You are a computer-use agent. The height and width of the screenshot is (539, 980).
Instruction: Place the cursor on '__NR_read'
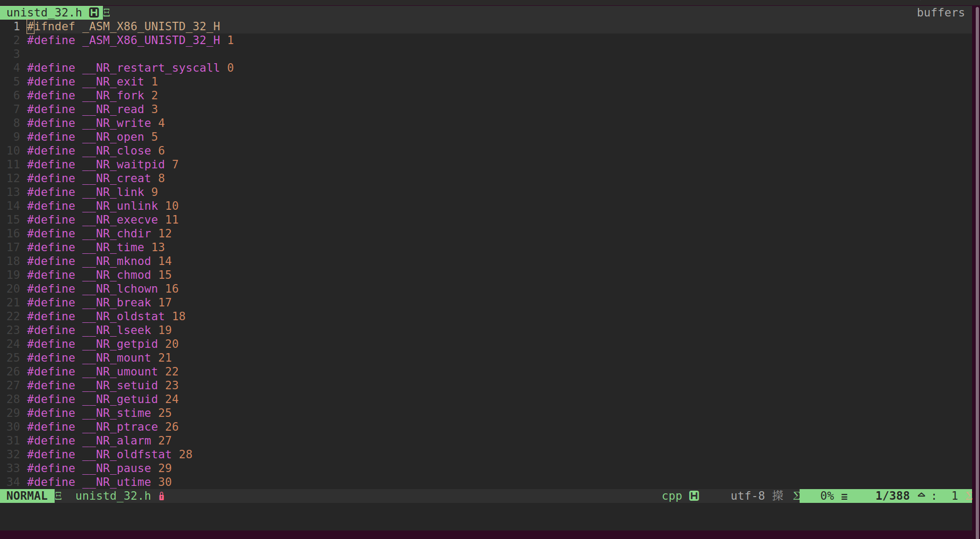(113, 109)
